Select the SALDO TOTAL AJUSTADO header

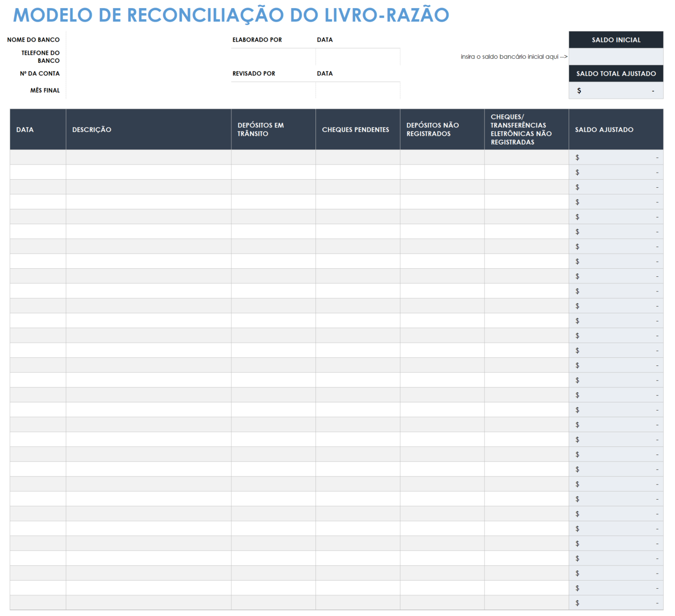616,73
